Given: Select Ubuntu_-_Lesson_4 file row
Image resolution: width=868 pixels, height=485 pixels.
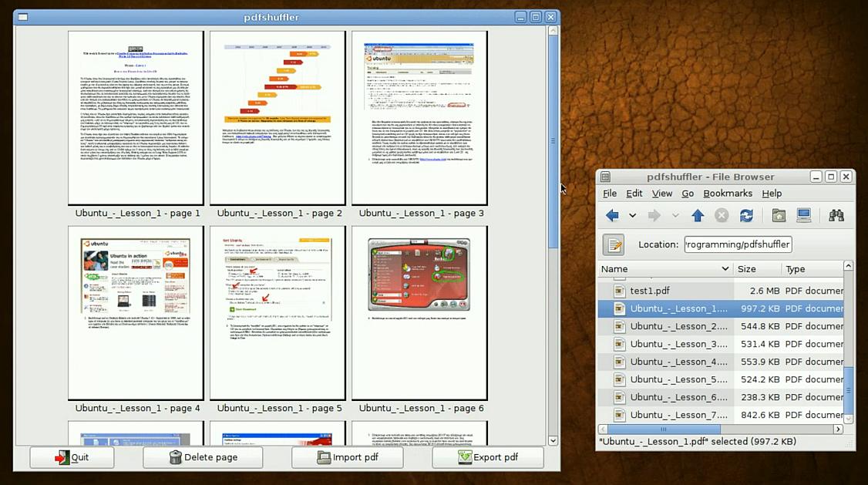Looking at the screenshot, I should tap(721, 362).
